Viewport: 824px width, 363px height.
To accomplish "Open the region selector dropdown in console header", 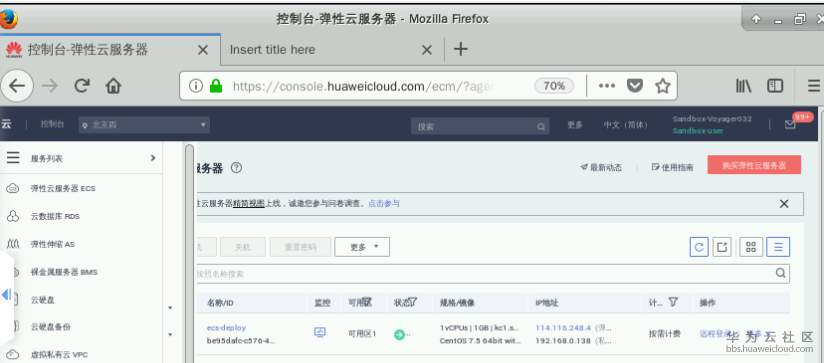I will 145,126.
